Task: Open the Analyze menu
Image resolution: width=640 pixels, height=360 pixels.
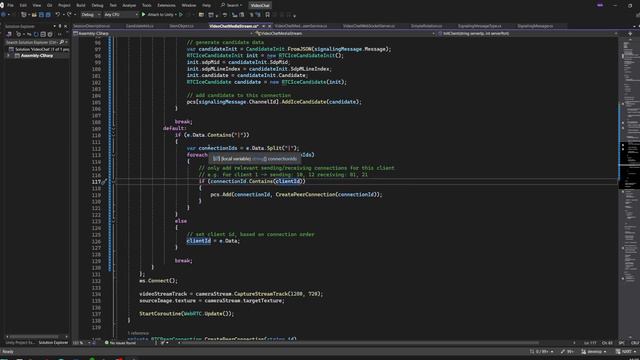Action: 129,5
